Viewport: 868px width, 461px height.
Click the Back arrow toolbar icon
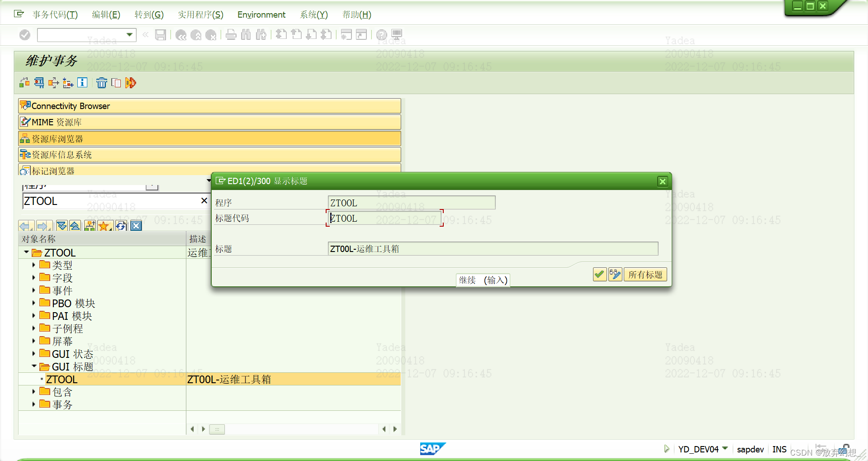click(x=181, y=35)
